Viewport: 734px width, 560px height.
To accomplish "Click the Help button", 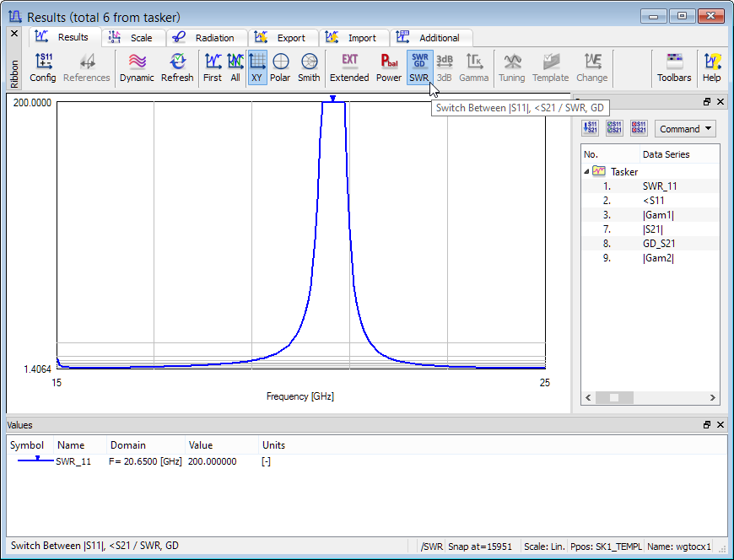I will pyautogui.click(x=712, y=67).
